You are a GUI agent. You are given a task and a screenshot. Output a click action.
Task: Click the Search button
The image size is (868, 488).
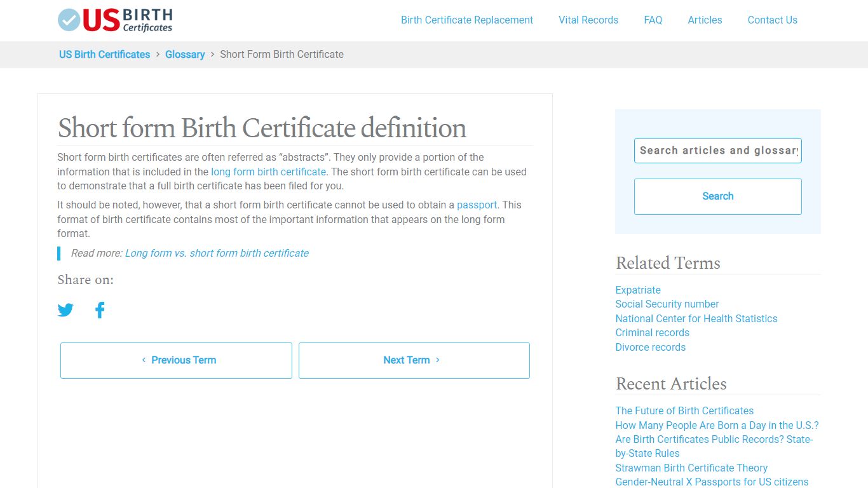pyautogui.click(x=718, y=196)
